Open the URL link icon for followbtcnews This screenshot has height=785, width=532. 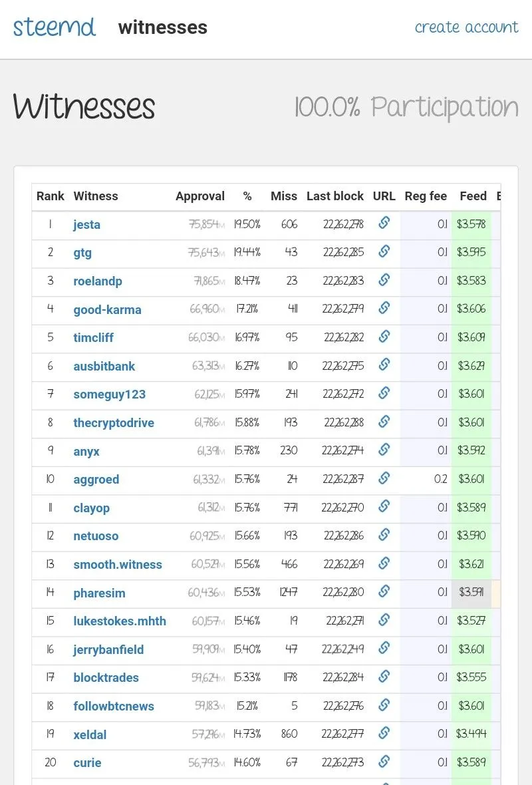pos(384,705)
